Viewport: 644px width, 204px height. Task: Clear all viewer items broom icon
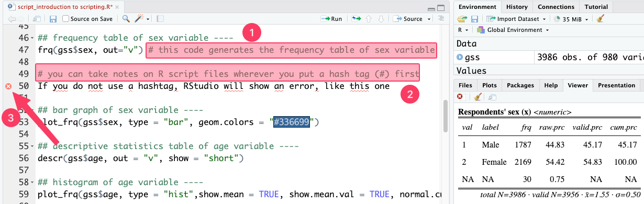[x=477, y=97]
